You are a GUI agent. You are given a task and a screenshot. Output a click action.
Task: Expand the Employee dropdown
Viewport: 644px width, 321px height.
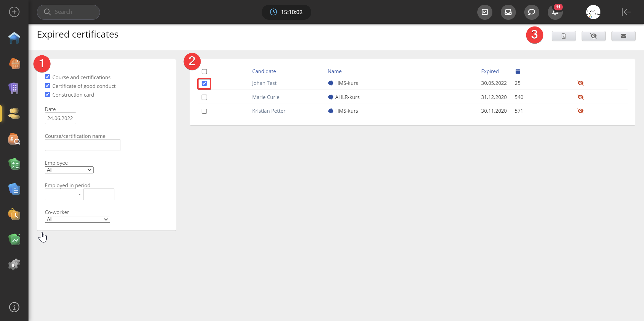pos(69,170)
